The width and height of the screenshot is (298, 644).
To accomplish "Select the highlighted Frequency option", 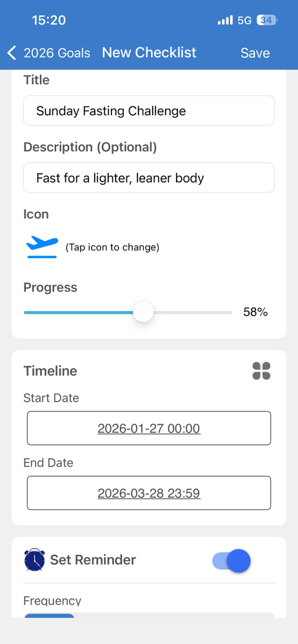I will tap(50, 616).
